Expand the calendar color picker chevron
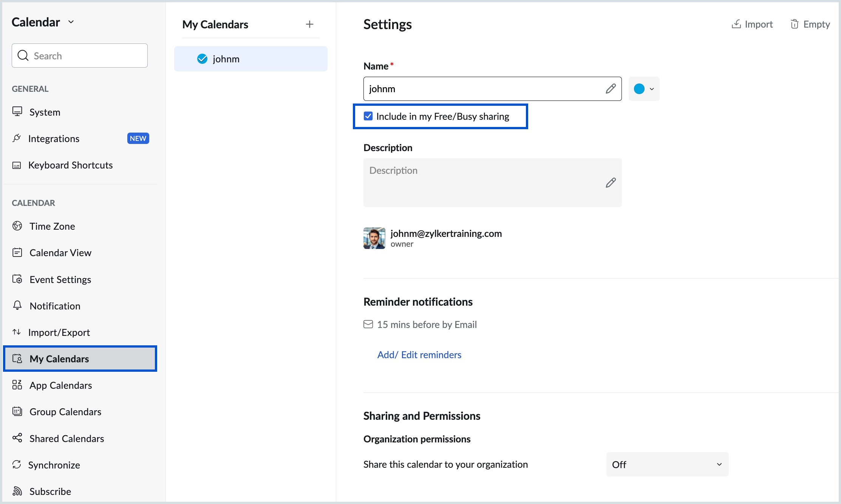 (651, 89)
